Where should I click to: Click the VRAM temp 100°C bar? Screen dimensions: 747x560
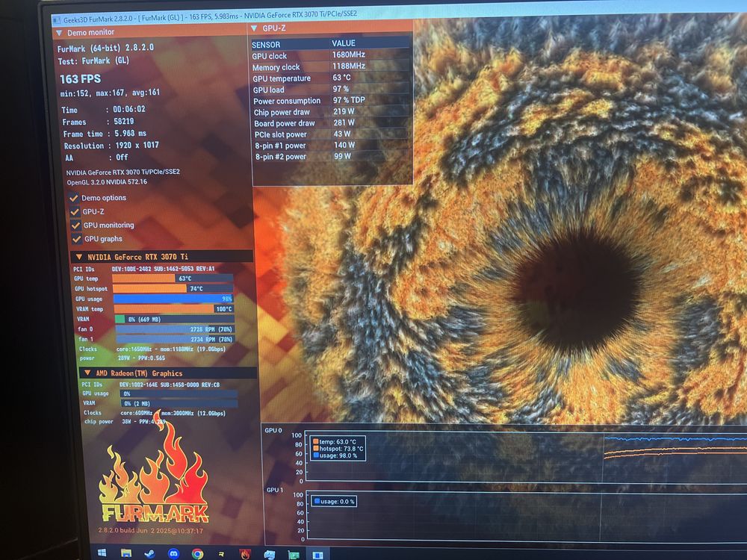tap(174, 309)
